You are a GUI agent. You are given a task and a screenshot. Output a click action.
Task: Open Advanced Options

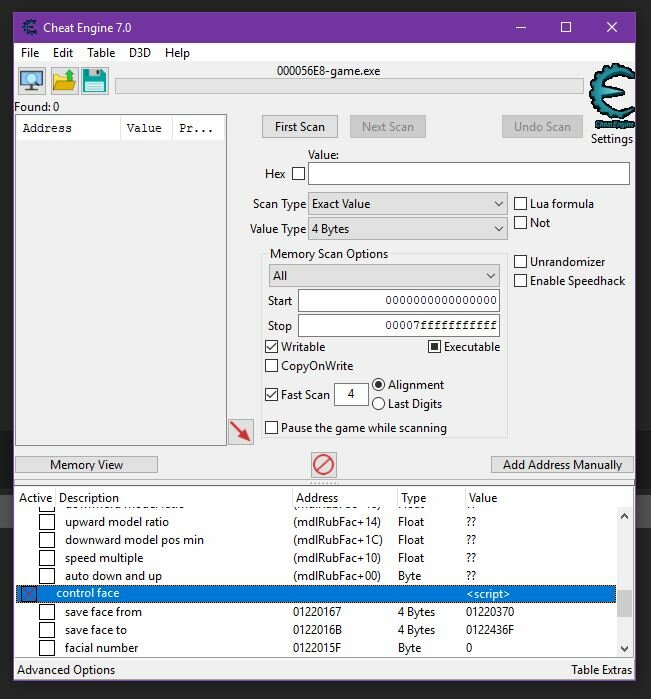[x=66, y=670]
